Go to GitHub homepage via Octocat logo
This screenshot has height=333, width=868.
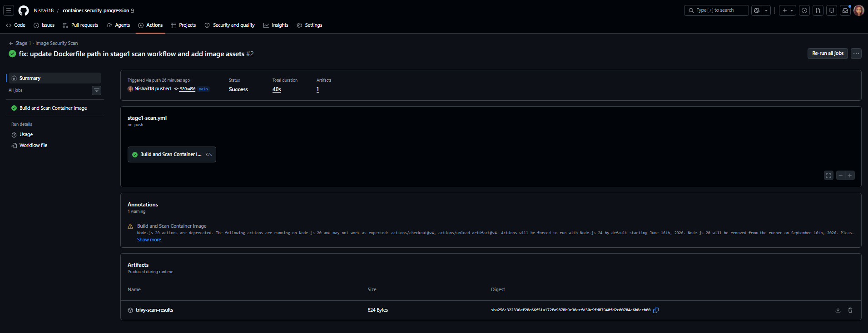coord(24,10)
